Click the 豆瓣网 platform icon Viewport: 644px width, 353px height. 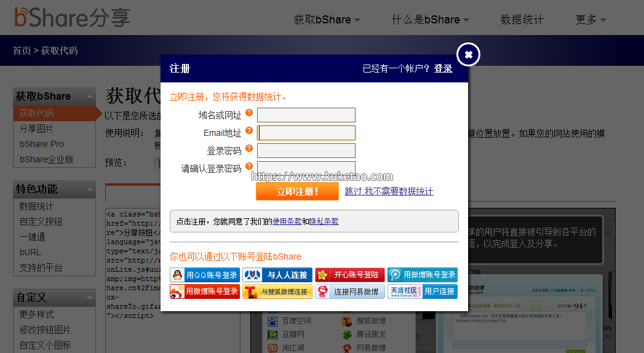click(x=272, y=335)
